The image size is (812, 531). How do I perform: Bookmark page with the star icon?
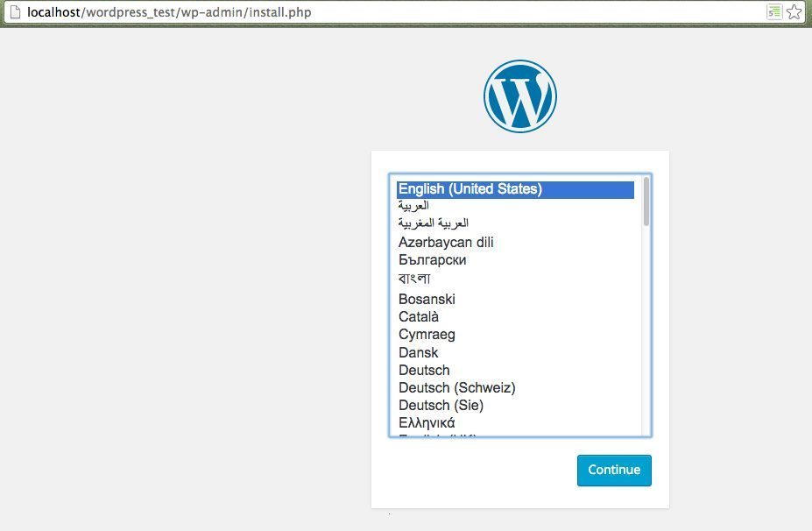coord(794,12)
